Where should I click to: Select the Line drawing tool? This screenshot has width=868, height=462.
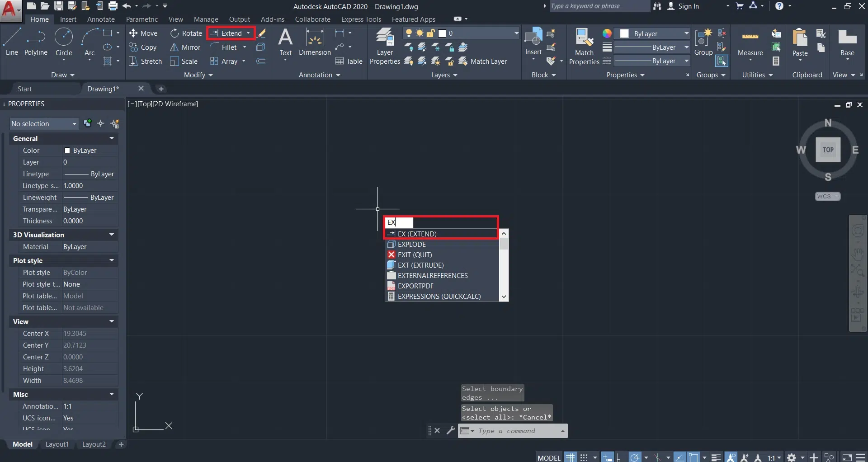(12, 42)
